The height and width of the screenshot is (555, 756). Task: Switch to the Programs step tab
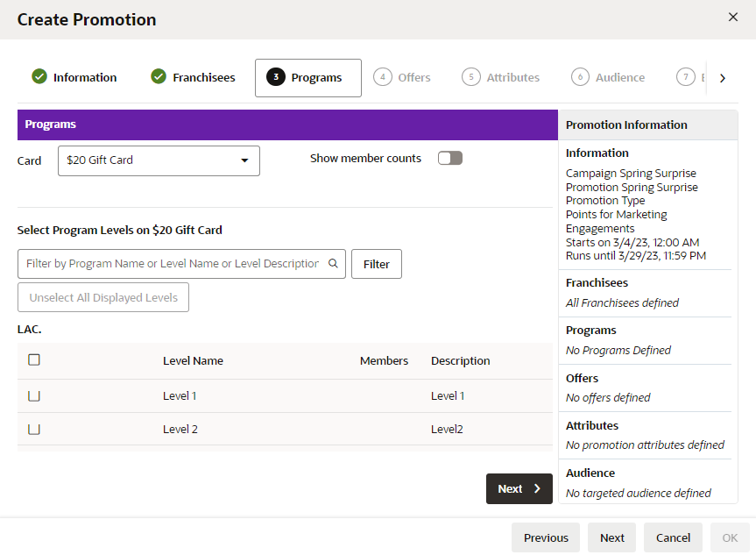click(308, 78)
